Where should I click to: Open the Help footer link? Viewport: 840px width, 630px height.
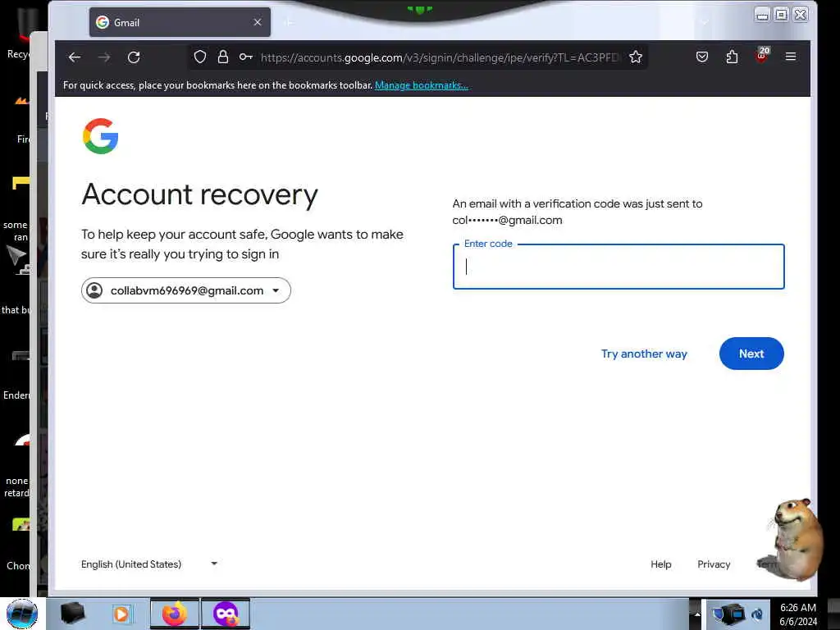660,564
